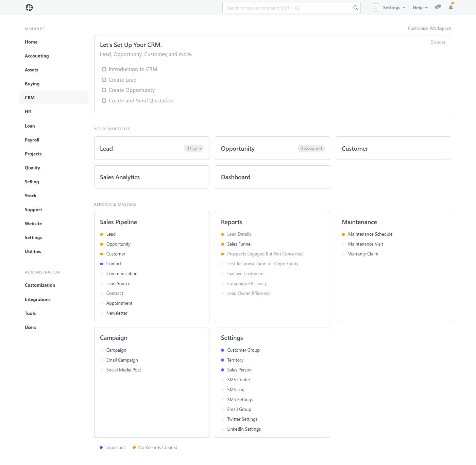Toggle the Create Lead step circle
Screen dimensions: 476x465
coord(104,80)
